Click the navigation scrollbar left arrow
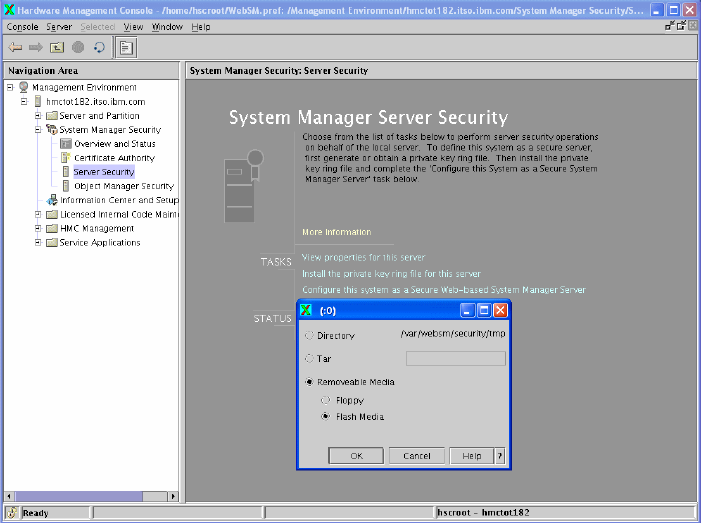The width and height of the screenshot is (701, 523). tap(9, 496)
